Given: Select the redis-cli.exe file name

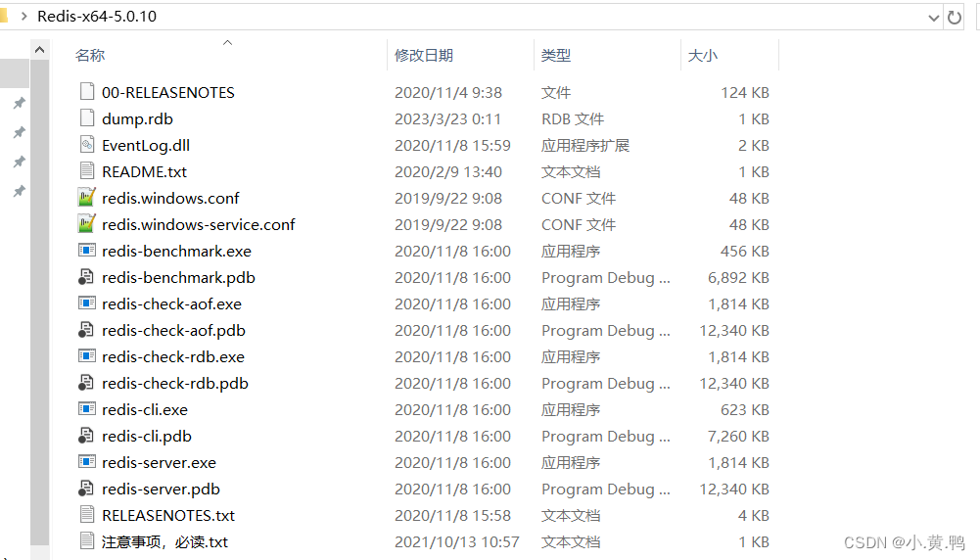Looking at the screenshot, I should [144, 409].
